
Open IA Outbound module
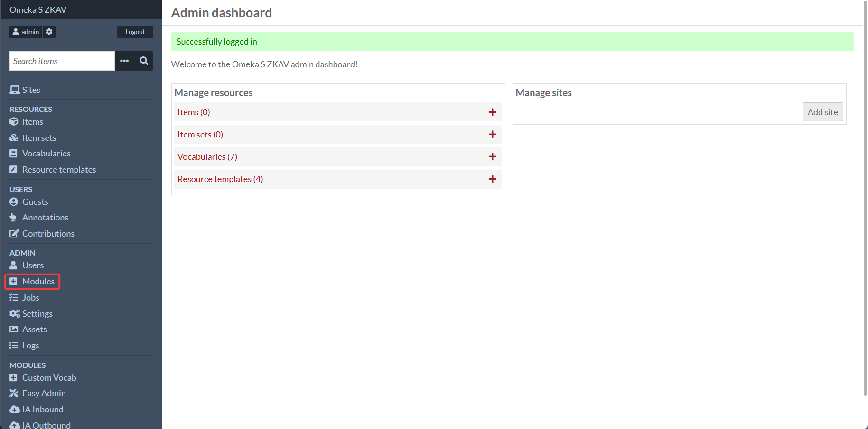[x=47, y=425]
